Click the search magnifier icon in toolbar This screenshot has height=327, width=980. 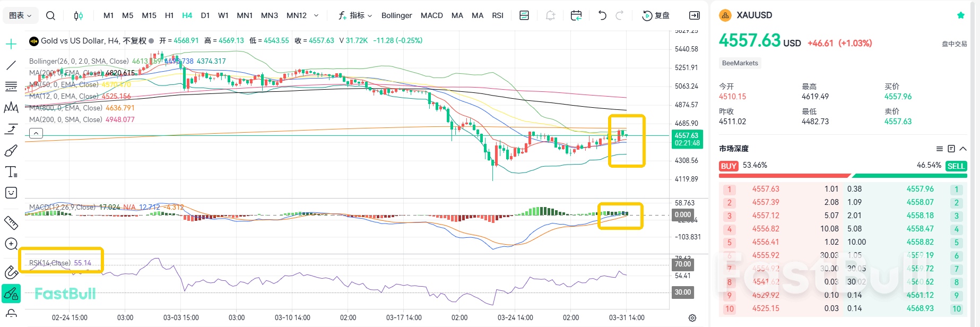click(50, 15)
